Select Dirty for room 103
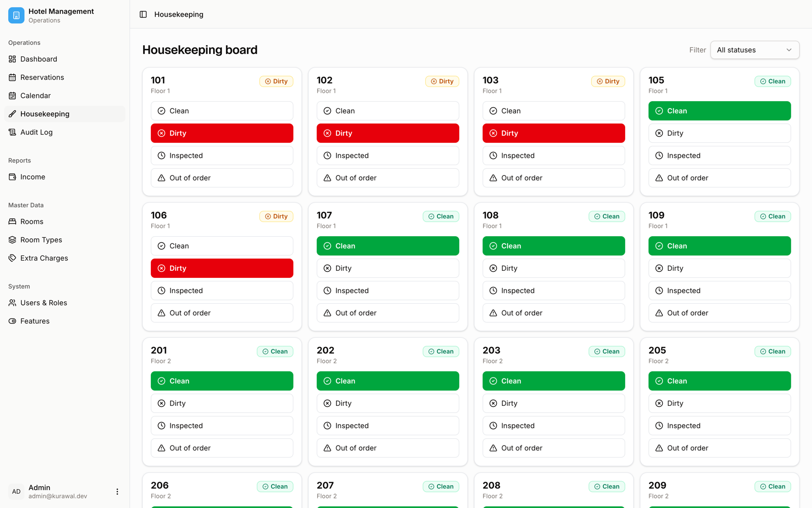Image resolution: width=812 pixels, height=508 pixels. (554, 133)
